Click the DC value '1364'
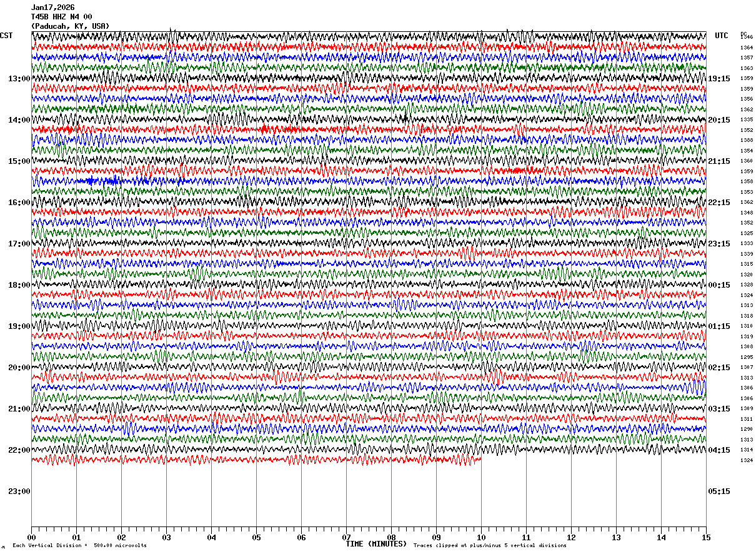Image resolution: width=756 pixels, height=554 pixels. [x=747, y=48]
